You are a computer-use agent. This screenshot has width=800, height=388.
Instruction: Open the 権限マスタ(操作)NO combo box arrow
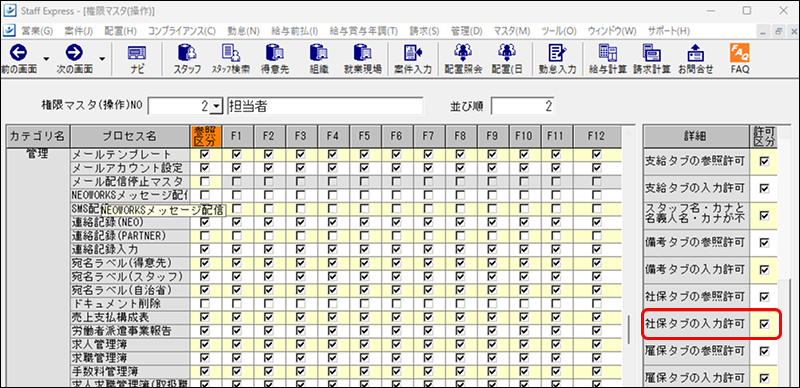[x=217, y=106]
